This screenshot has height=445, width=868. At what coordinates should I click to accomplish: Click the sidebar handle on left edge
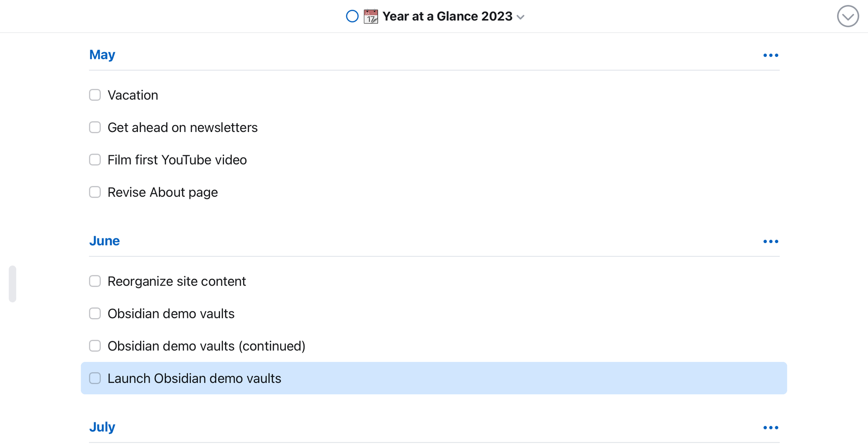13,284
